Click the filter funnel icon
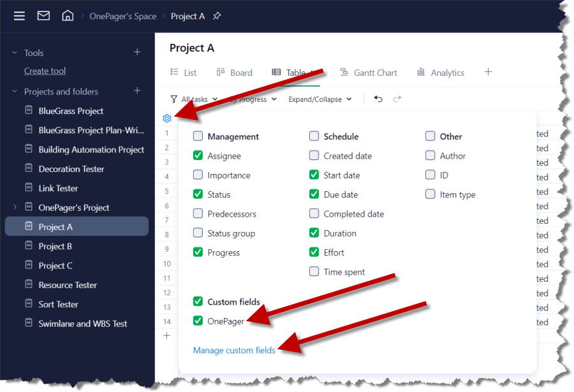The width and height of the screenshot is (574, 392). click(174, 99)
